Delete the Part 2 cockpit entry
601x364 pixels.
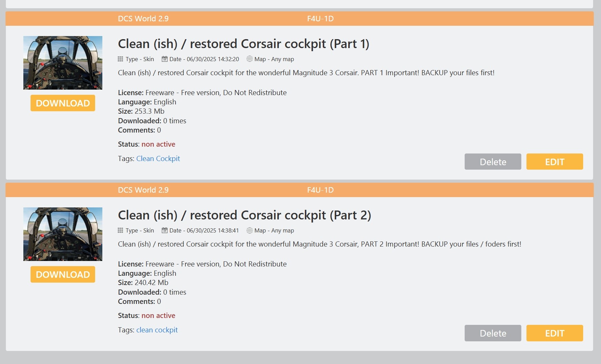(493, 333)
